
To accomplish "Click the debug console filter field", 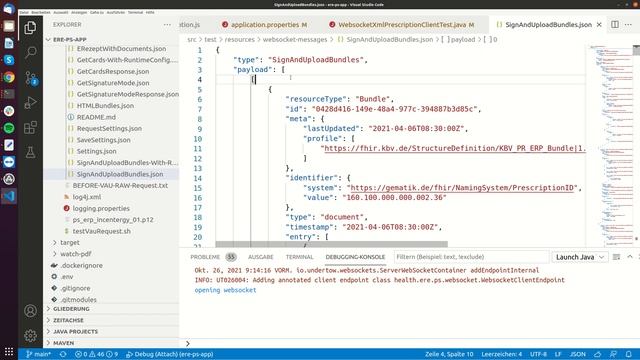I will (x=471, y=257).
